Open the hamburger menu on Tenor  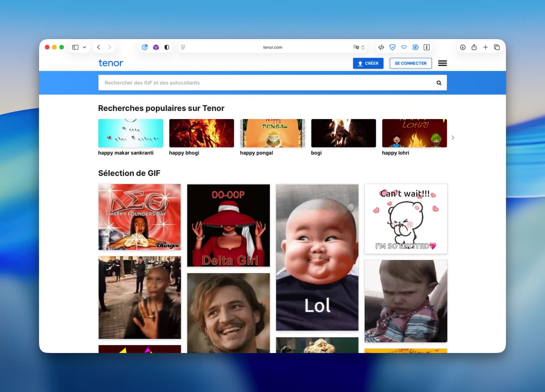click(442, 63)
